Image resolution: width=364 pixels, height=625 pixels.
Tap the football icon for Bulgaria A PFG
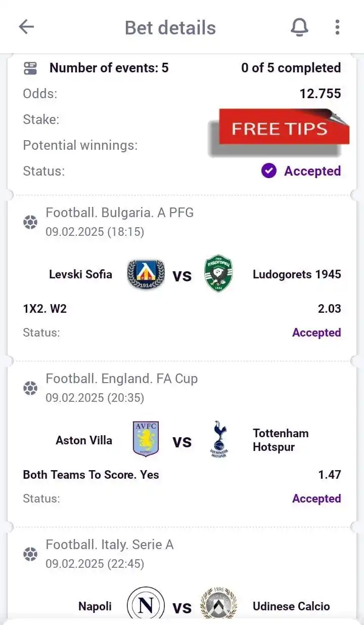(30, 222)
